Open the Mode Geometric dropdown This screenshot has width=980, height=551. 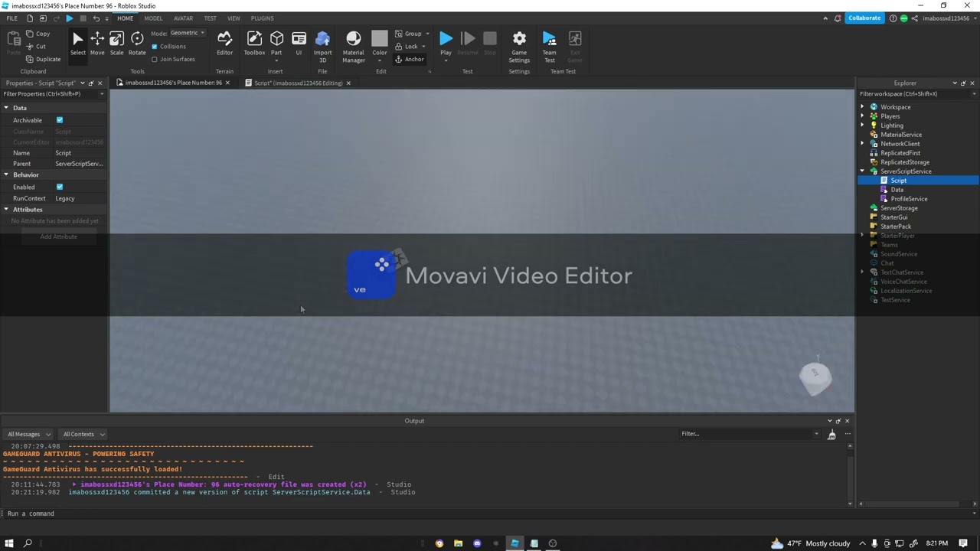187,33
